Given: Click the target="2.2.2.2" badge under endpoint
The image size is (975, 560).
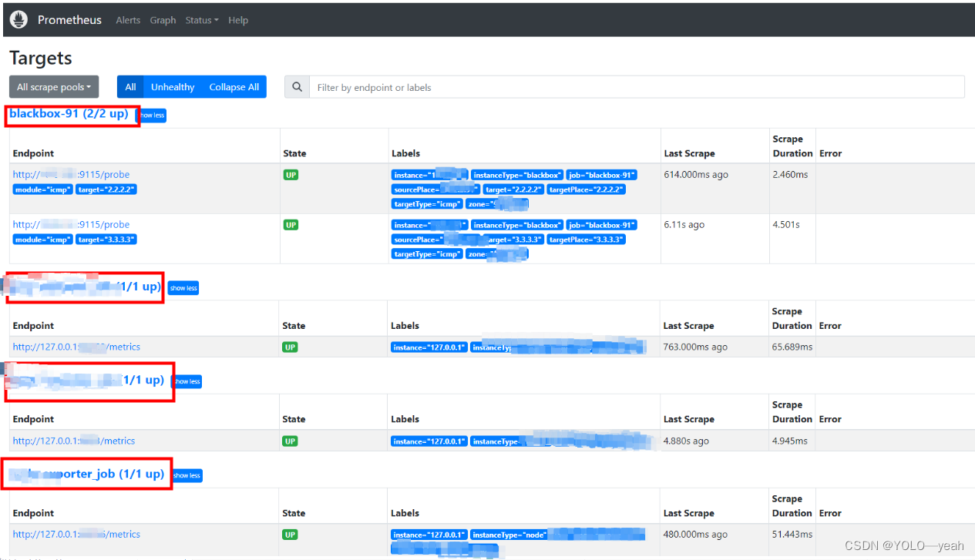Looking at the screenshot, I should click(106, 189).
